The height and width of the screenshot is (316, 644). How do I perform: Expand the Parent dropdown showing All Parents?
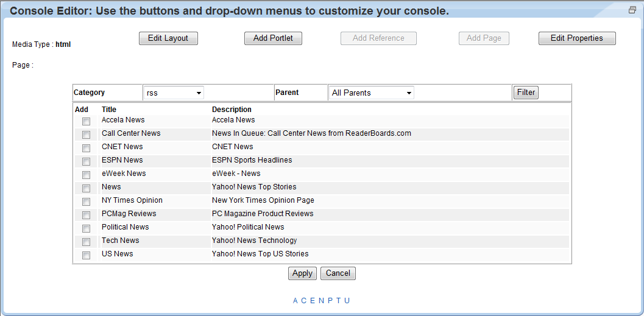[x=371, y=93]
